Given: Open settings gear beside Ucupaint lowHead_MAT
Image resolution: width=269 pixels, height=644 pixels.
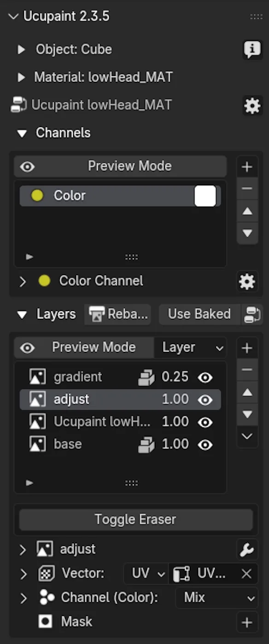Looking at the screenshot, I should 252,106.
